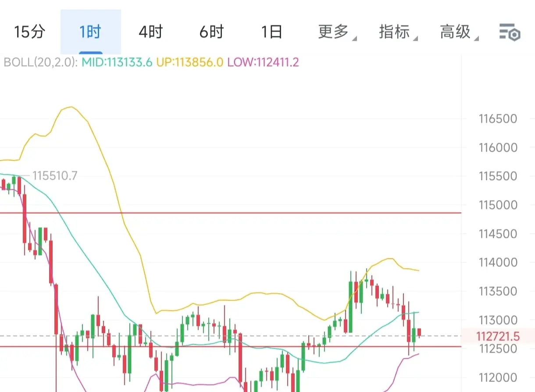Click the 115500 price axis label
Viewport: 535px width, 392px height.
click(x=498, y=176)
